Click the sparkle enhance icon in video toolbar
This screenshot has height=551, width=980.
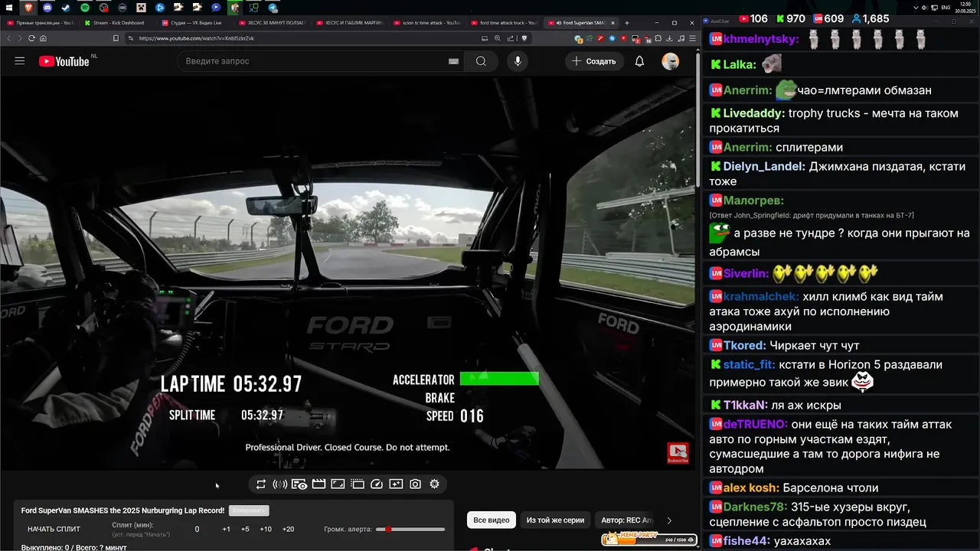396,484
